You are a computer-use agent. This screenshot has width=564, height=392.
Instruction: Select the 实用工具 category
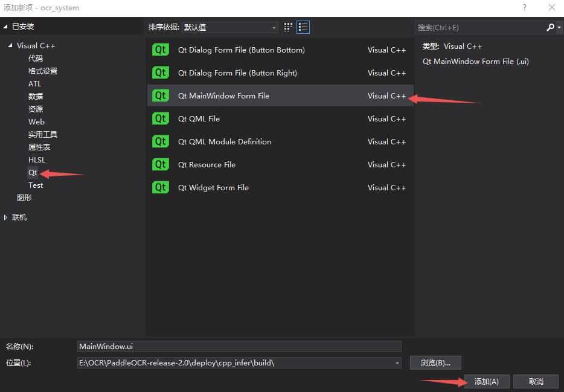point(43,135)
